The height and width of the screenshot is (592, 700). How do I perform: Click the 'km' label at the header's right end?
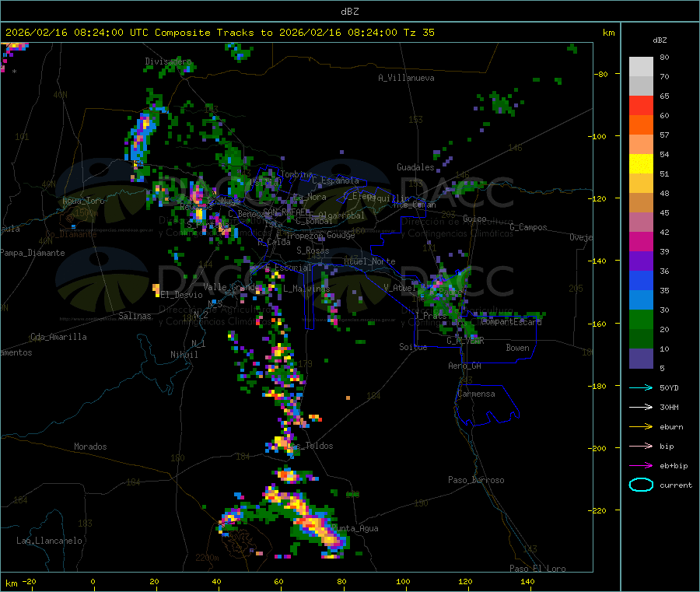tap(608, 33)
